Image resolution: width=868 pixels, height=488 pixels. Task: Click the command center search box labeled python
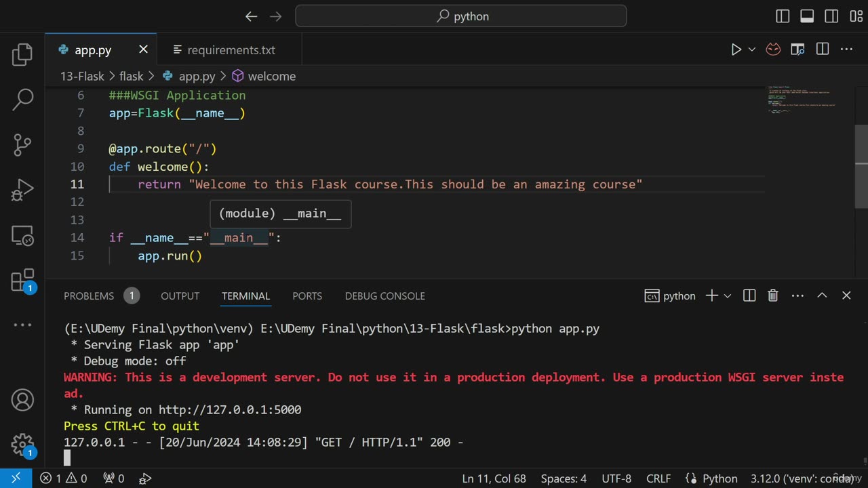461,16
